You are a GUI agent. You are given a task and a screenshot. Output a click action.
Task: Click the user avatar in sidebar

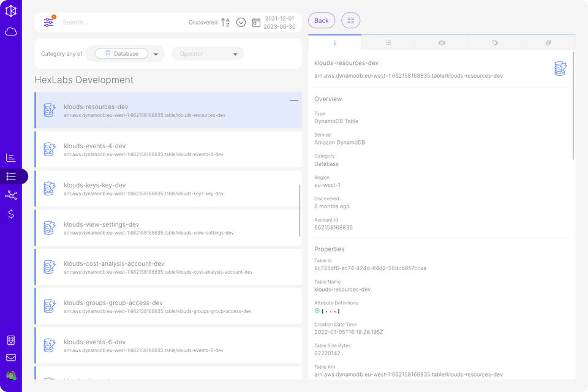(x=11, y=375)
